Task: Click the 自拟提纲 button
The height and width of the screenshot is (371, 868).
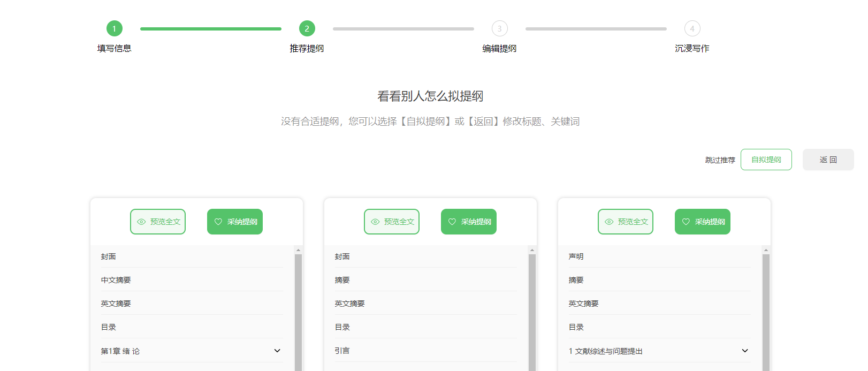Action: (x=766, y=160)
